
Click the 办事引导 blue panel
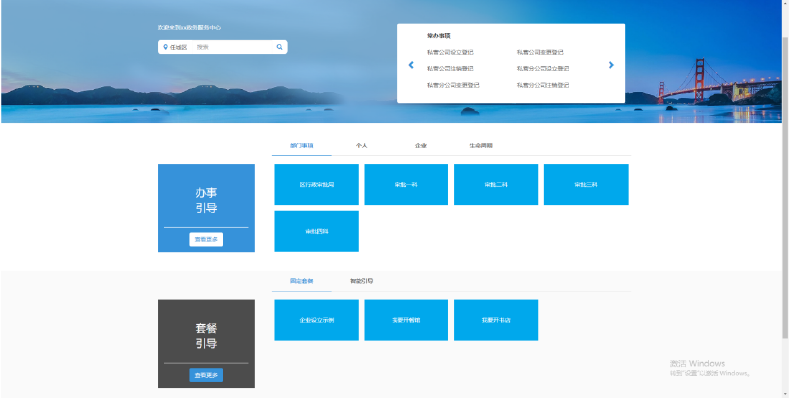206,208
